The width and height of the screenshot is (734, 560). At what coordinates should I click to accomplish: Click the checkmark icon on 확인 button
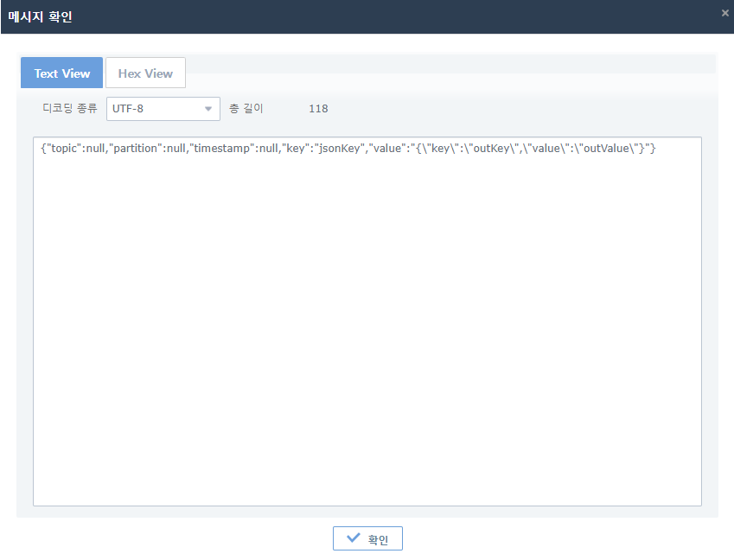[353, 538]
